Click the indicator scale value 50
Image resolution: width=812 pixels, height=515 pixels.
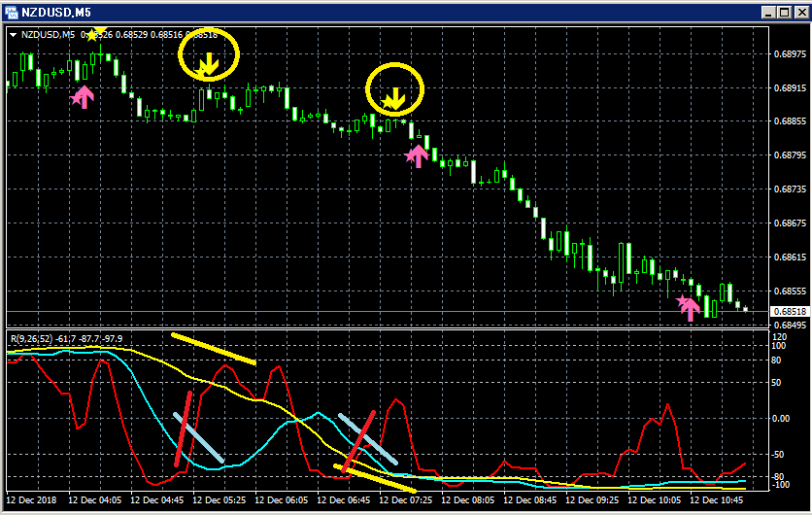coord(776,383)
